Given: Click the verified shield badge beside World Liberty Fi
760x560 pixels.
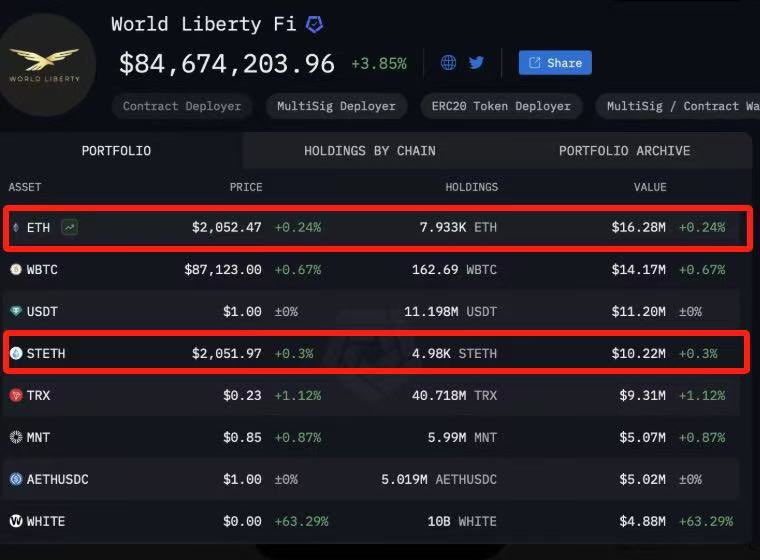Looking at the screenshot, I should point(315,24).
